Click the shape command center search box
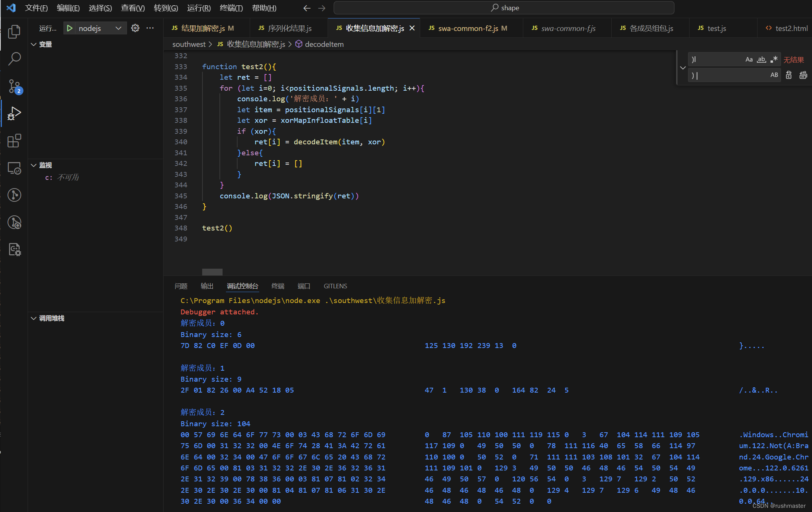The height and width of the screenshot is (512, 812). click(504, 8)
